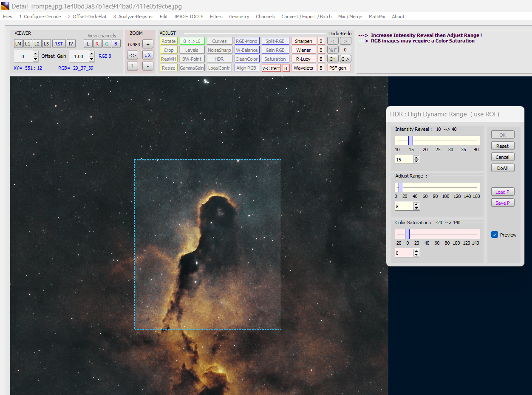Decrease Adjust Range with stepper down arrow

(416, 208)
